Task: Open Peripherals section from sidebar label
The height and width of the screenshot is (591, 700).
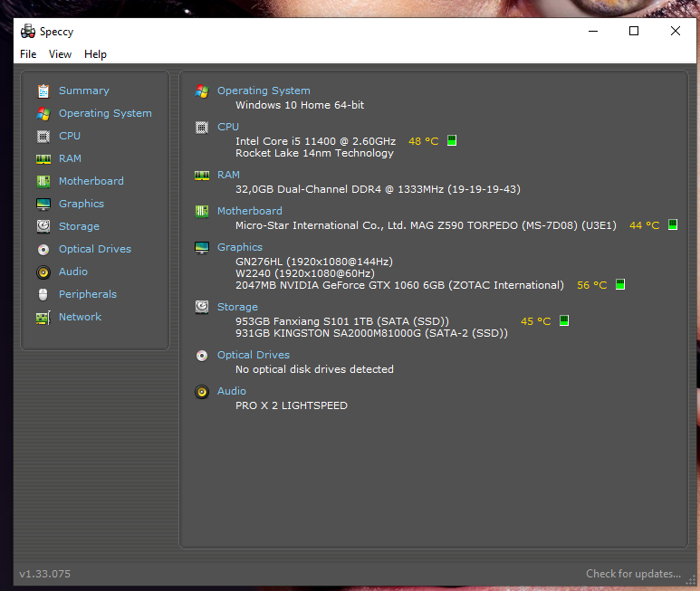Action: tap(88, 294)
